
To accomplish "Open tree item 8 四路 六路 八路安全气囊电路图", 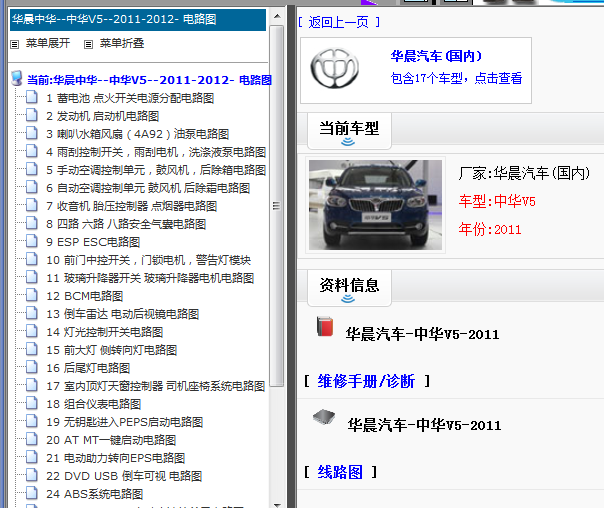I will [x=126, y=224].
